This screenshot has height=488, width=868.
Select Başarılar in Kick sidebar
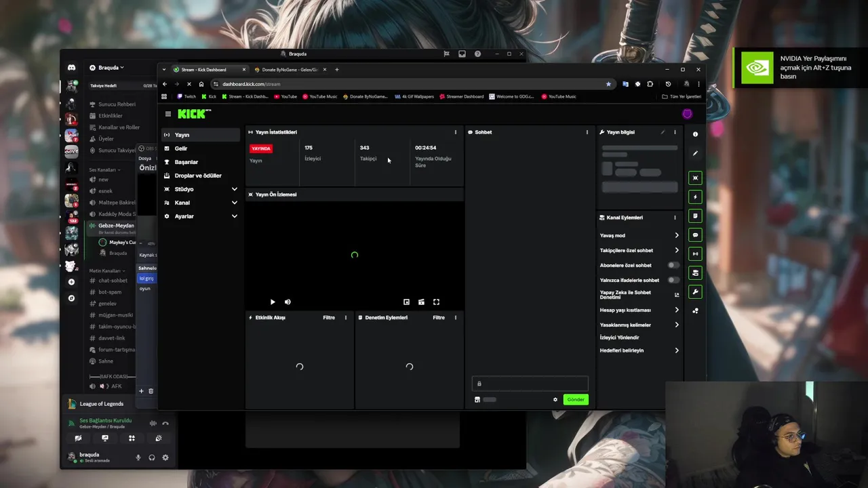click(x=200, y=162)
